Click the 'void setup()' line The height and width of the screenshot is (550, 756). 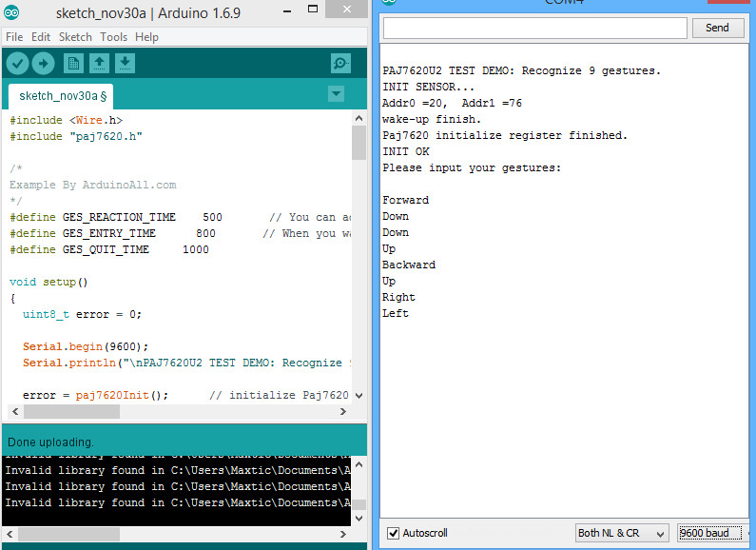[48, 282]
